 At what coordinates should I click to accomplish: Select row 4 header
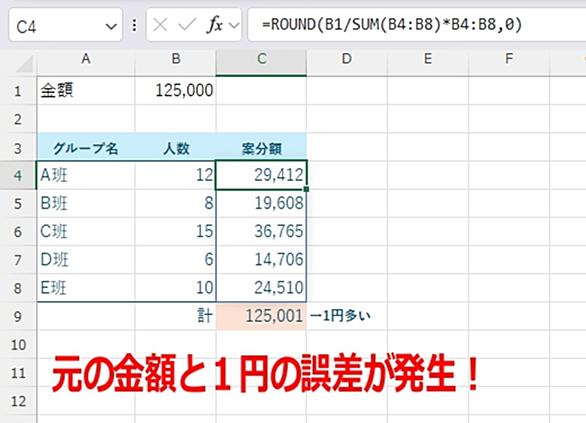18,176
